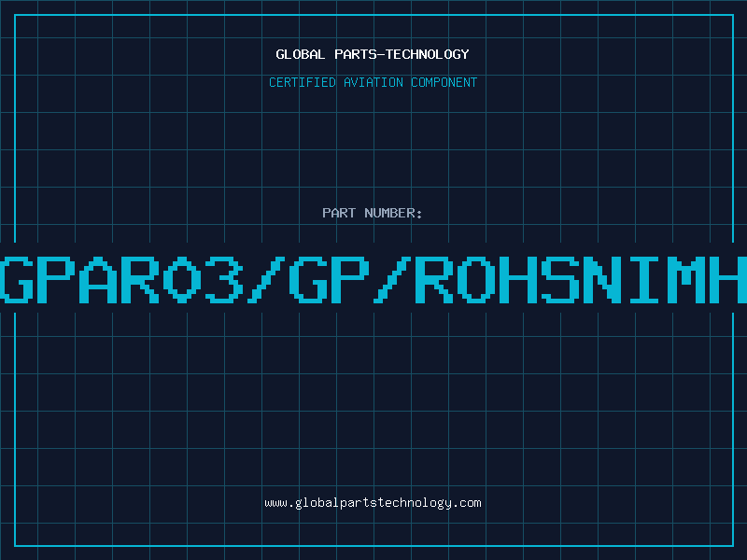Viewport: 747px width, 560px height.
Task: Click the part number GPAR03/GP/ROHSNIMH
Action: pos(373,279)
